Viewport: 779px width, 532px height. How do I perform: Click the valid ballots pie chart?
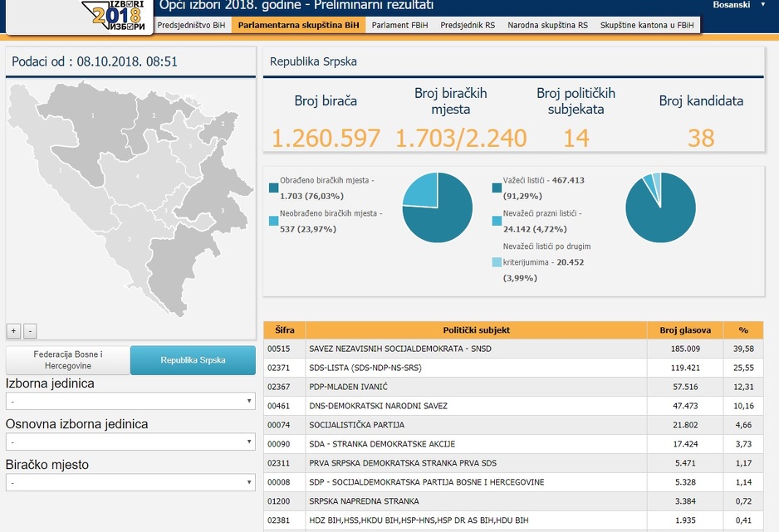tap(660, 207)
